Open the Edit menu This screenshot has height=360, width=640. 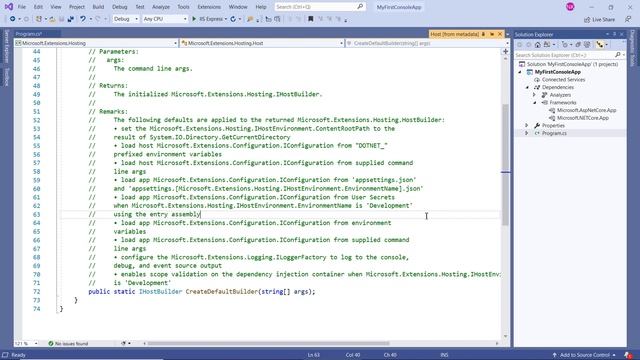tap(38, 7)
